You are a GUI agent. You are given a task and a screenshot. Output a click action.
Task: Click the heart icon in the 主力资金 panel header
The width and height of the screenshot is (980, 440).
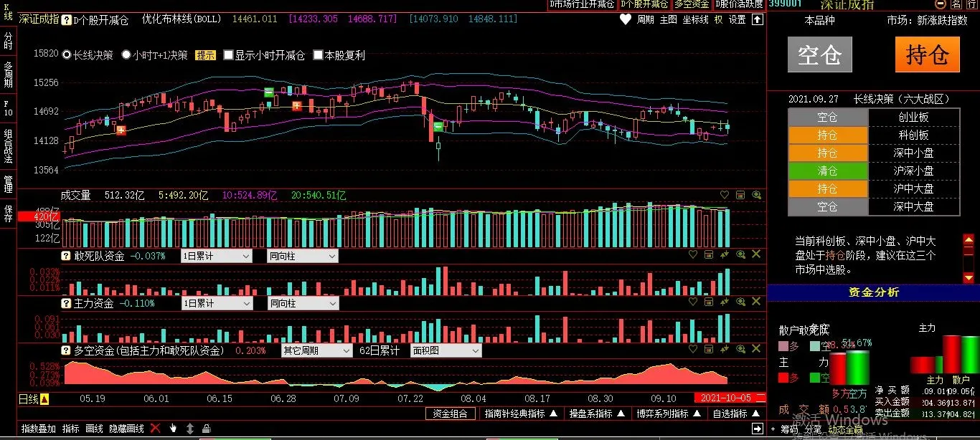[x=693, y=302]
